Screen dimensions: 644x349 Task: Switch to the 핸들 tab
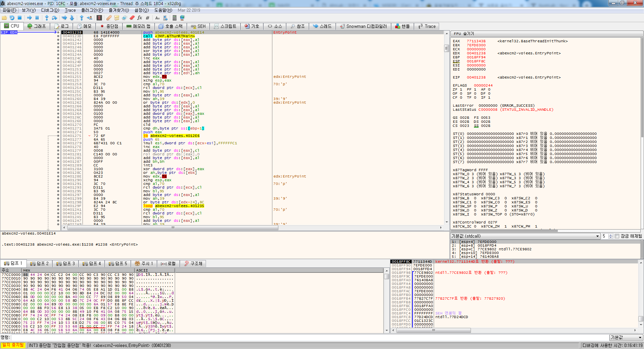tap(402, 26)
